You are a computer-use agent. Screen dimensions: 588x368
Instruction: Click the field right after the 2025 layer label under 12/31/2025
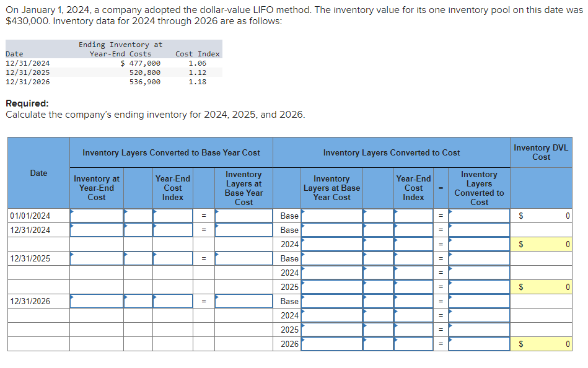pyautogui.click(x=332, y=287)
